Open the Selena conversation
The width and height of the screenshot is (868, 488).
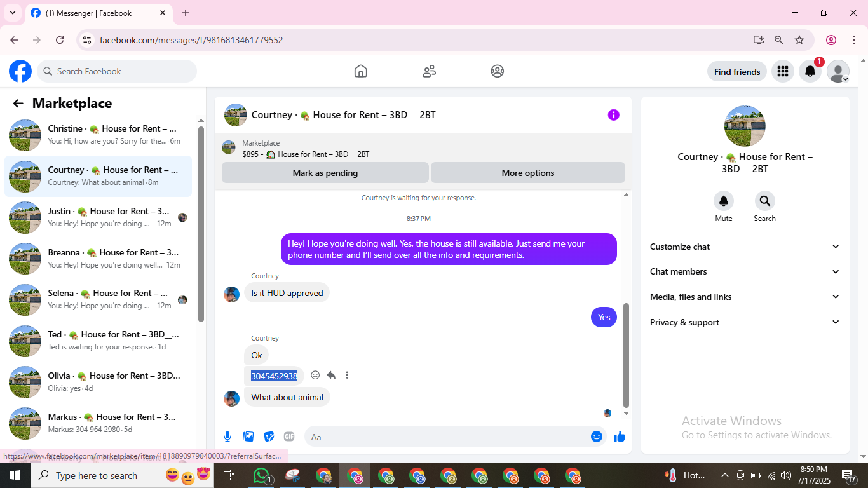pyautogui.click(x=98, y=299)
